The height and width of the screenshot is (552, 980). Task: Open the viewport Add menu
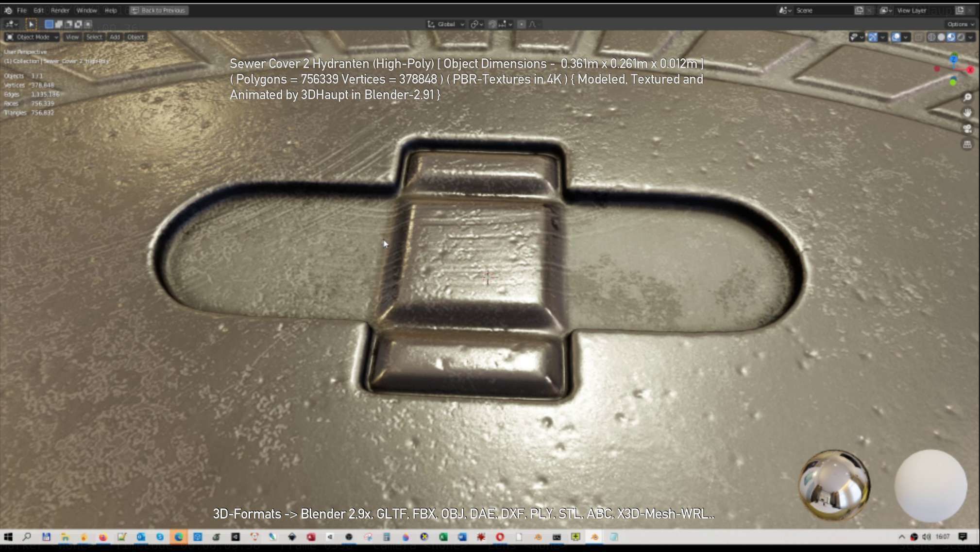115,37
